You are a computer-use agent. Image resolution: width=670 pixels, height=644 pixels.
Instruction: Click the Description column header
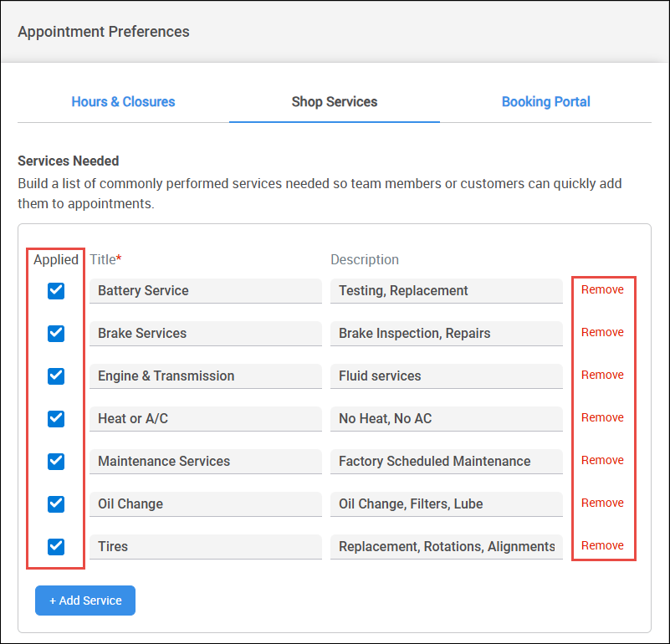point(365,260)
